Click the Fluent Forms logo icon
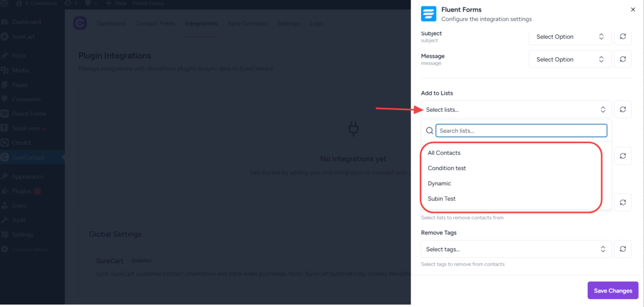 point(428,13)
